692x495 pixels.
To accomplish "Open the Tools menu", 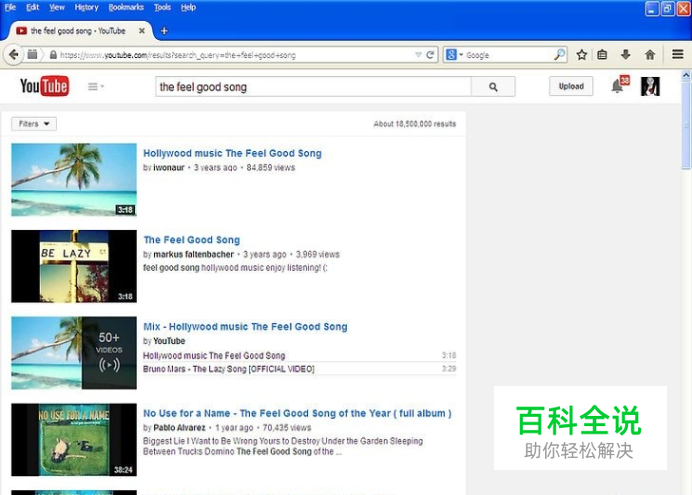I will [162, 7].
